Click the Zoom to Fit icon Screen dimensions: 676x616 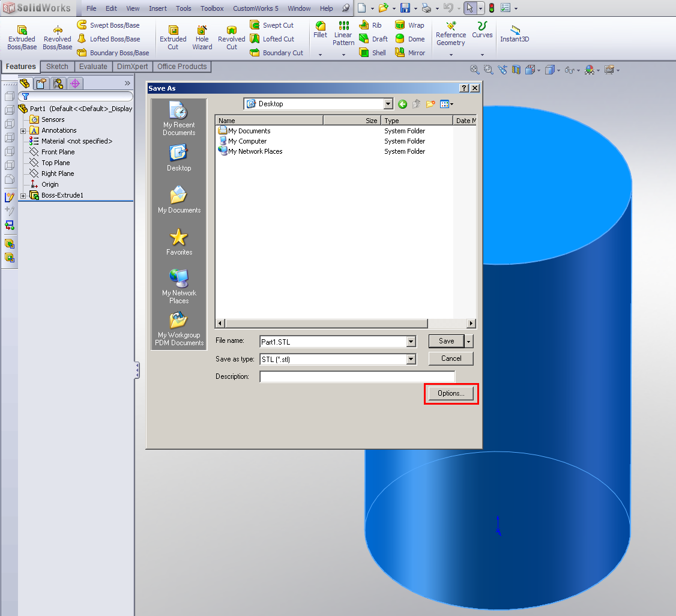click(x=474, y=70)
